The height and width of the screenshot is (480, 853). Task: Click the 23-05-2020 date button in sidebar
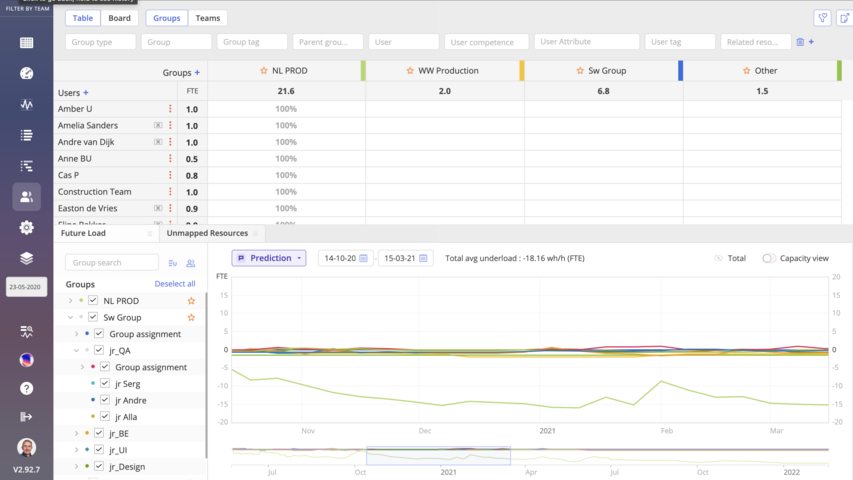point(26,287)
